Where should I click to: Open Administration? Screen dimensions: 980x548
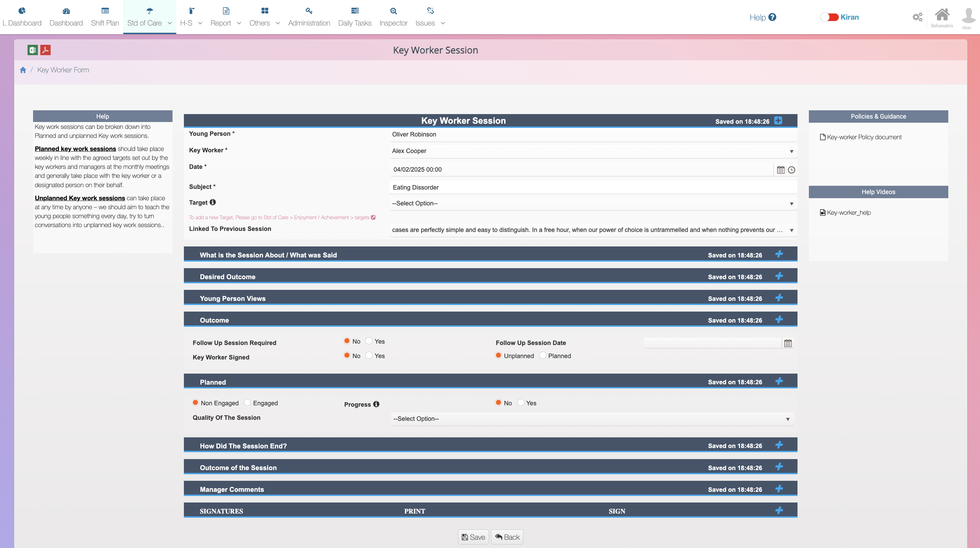(309, 17)
